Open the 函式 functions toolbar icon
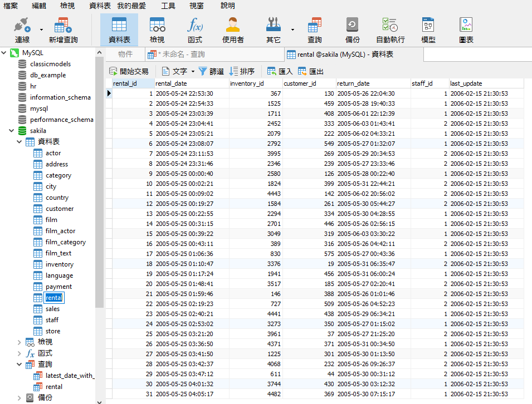 pos(195,30)
